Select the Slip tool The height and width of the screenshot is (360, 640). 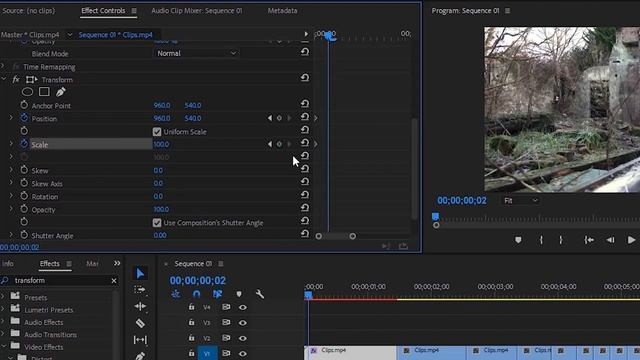point(140,340)
